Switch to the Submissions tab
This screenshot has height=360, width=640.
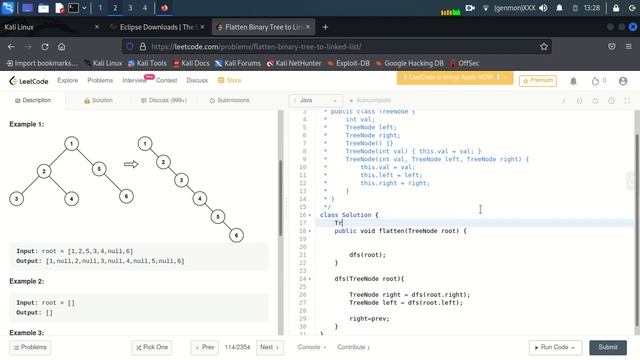pos(229,100)
